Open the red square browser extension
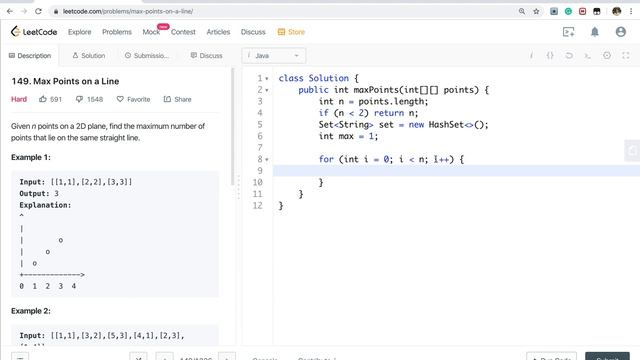 click(582, 11)
